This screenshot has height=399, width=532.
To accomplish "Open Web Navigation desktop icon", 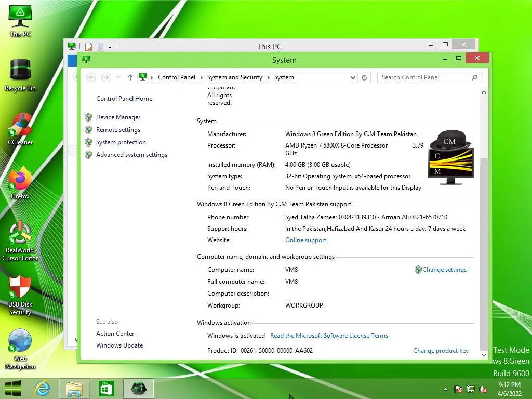I will (20, 349).
